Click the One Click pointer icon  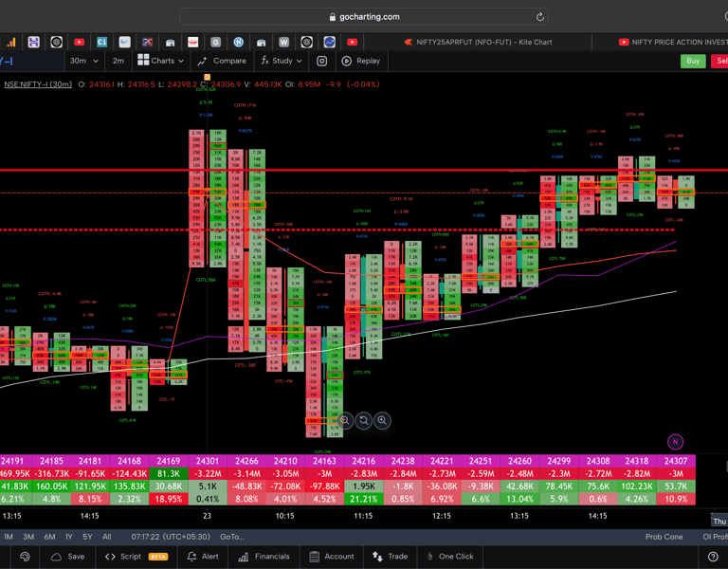(430, 557)
